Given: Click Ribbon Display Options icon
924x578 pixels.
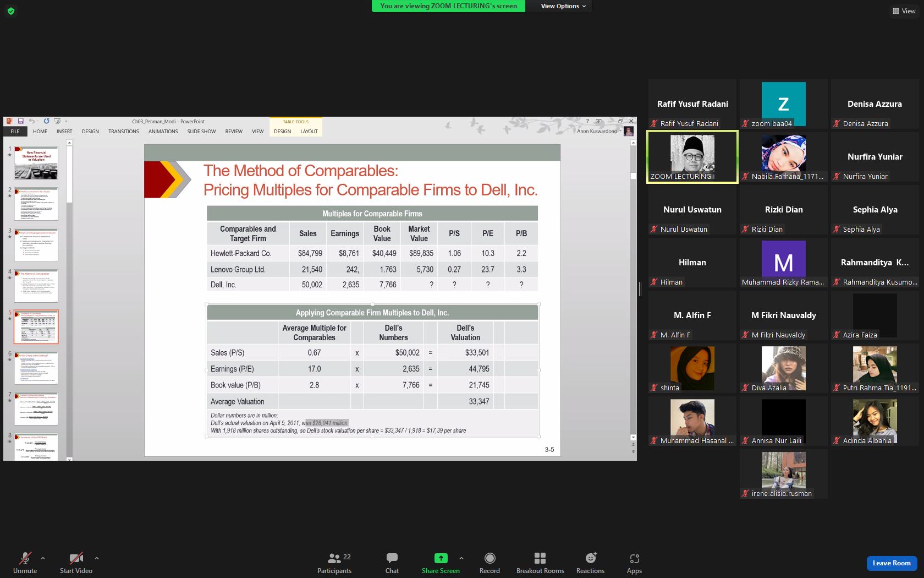Looking at the screenshot, I should 598,121.
